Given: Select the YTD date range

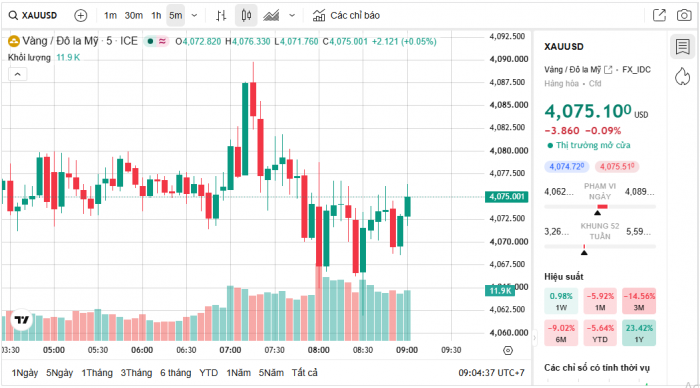Looking at the screenshot, I should tap(208, 373).
